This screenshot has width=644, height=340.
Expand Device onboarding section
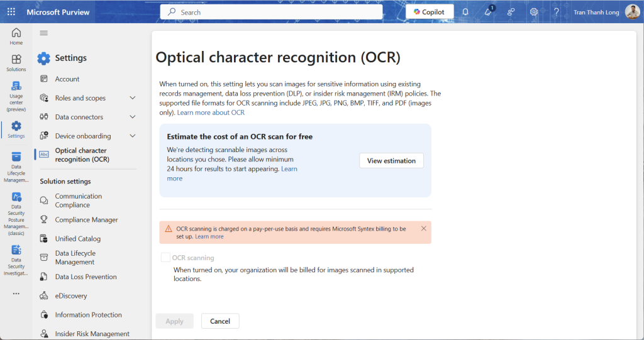coord(133,136)
